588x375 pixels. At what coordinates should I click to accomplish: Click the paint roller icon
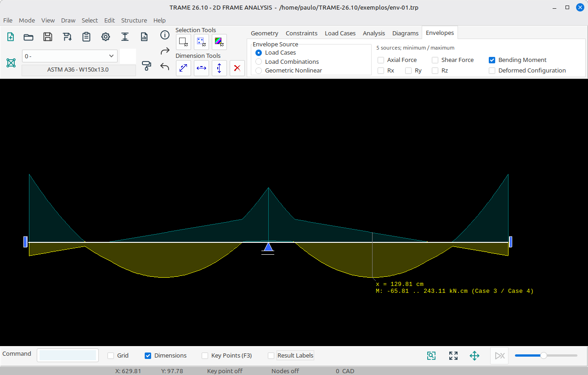147,66
